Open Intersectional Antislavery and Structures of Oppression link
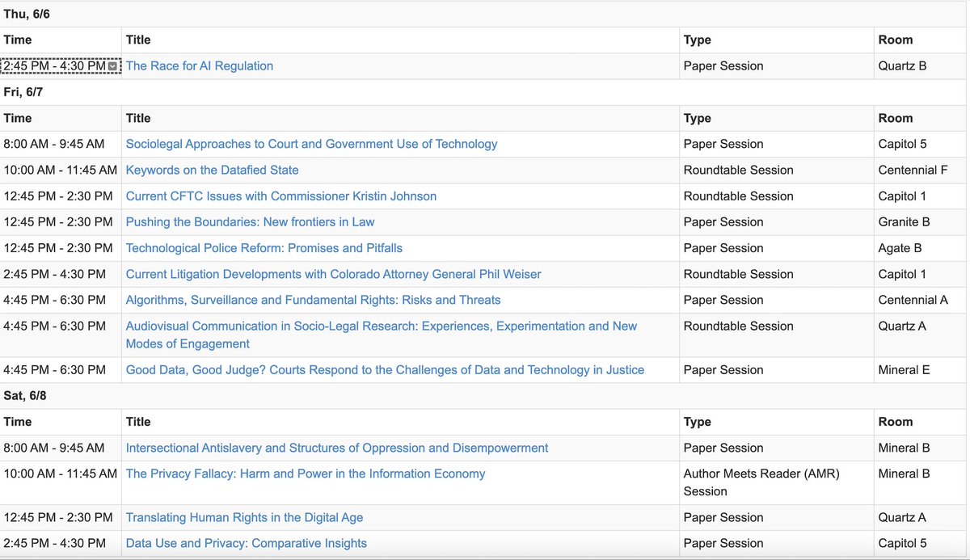This screenshot has width=970, height=560. [x=337, y=448]
